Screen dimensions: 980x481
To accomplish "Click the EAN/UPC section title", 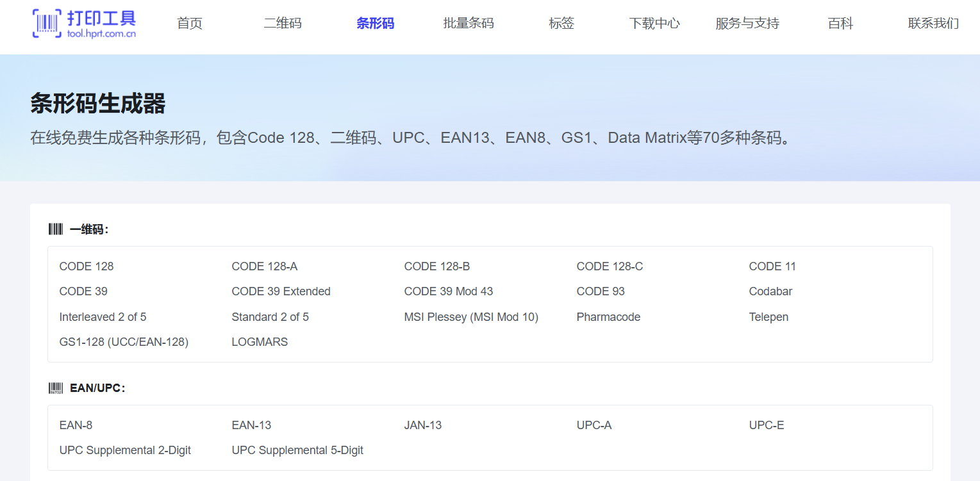I will point(97,388).
